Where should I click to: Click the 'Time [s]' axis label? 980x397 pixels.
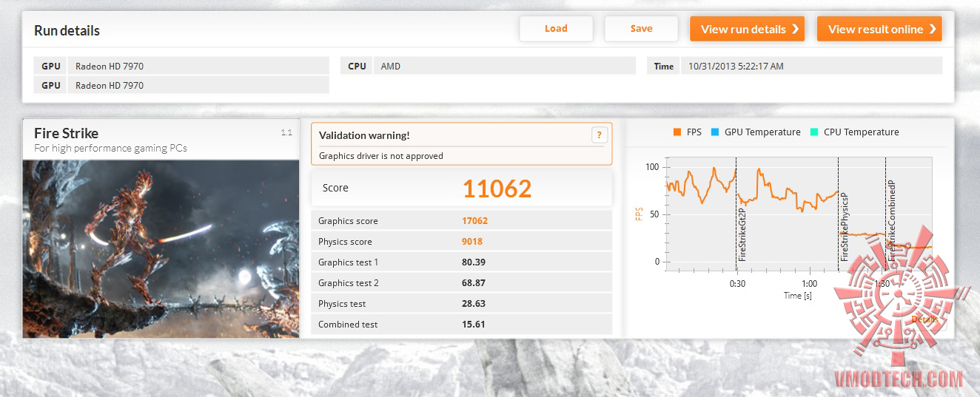[x=798, y=296]
